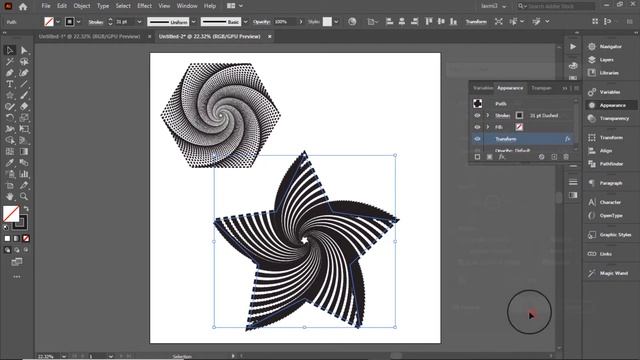Switch to the Untitled-1 document tab
This screenshot has width=640, height=360.
point(89,36)
